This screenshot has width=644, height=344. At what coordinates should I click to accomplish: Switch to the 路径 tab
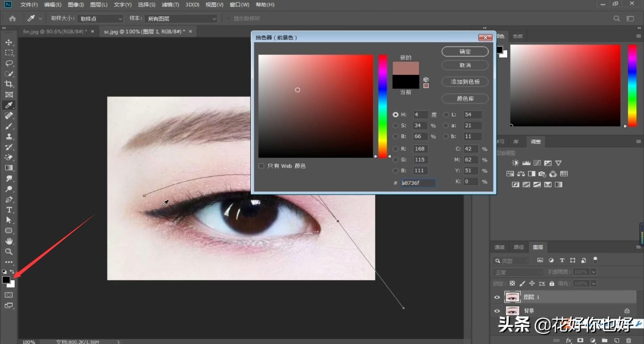(x=519, y=247)
